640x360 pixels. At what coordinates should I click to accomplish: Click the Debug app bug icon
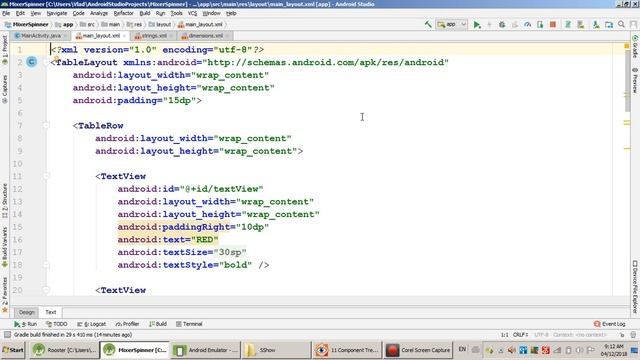[x=502, y=24]
